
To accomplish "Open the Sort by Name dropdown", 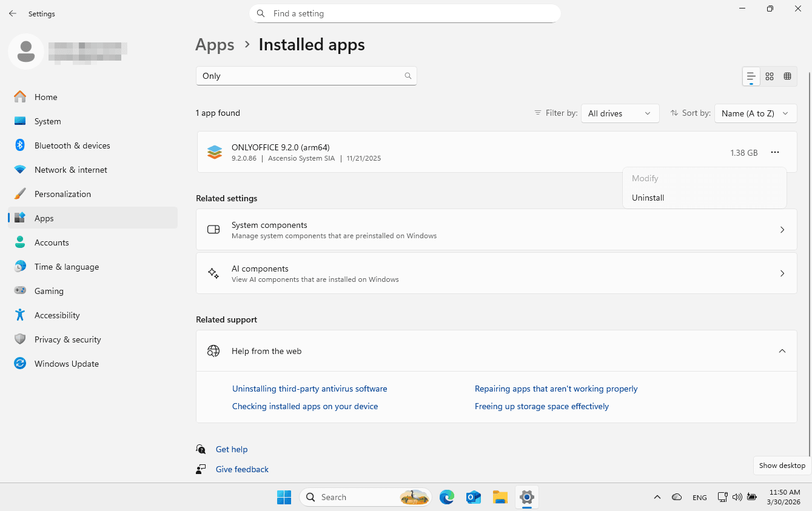I will [x=755, y=113].
